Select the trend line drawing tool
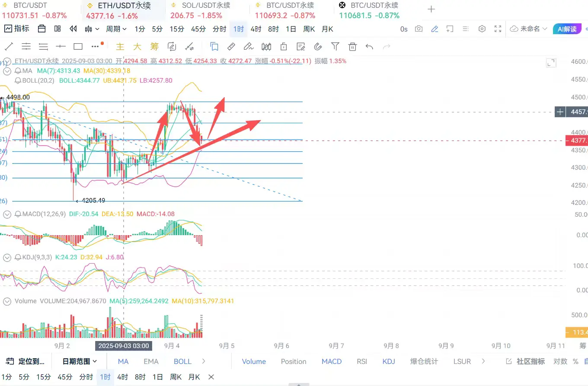 pyautogui.click(x=9, y=46)
